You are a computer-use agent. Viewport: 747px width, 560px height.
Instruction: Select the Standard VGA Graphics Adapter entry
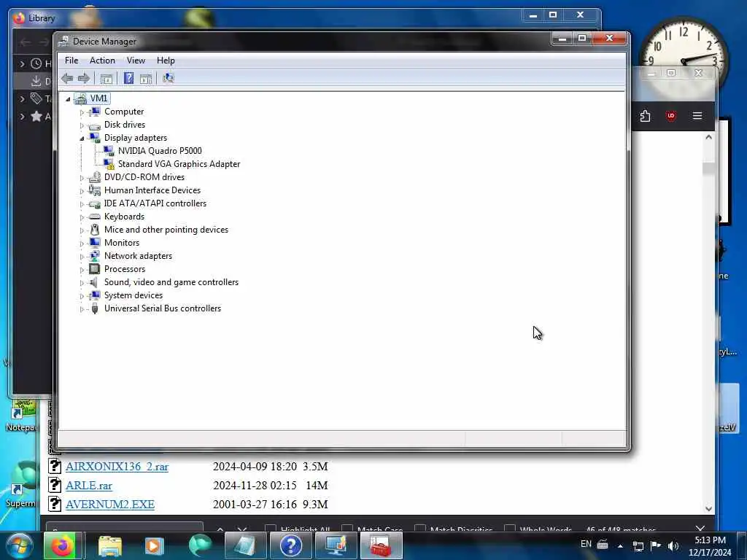pos(179,164)
